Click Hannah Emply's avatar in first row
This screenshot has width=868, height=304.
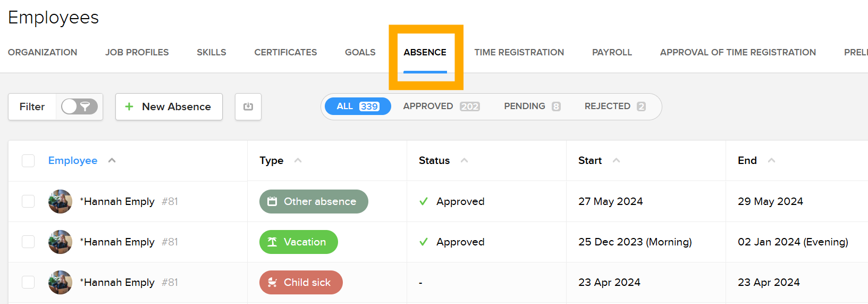(x=60, y=201)
